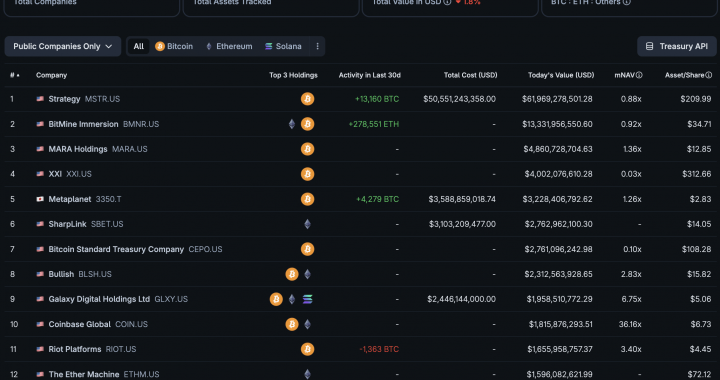Viewport: 720px width, 380px height.
Task: Click Ethereum icon in SharpLink row
Action: (308, 224)
